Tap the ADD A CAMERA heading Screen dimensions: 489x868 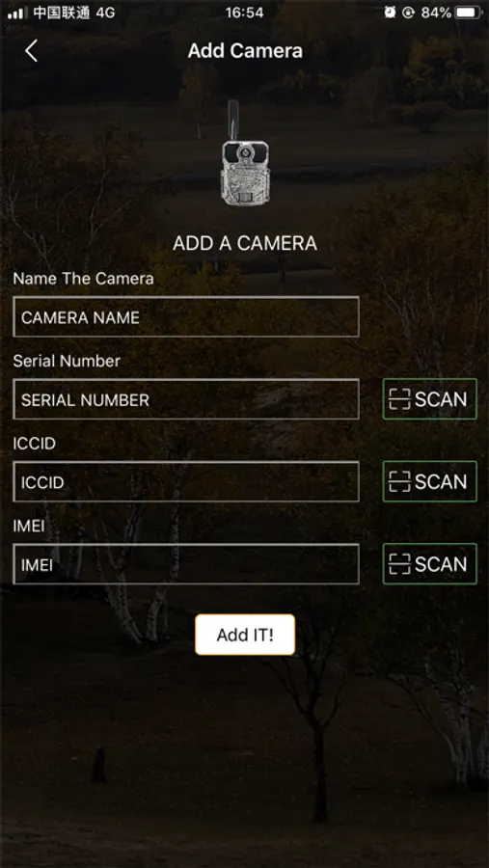[x=245, y=243]
